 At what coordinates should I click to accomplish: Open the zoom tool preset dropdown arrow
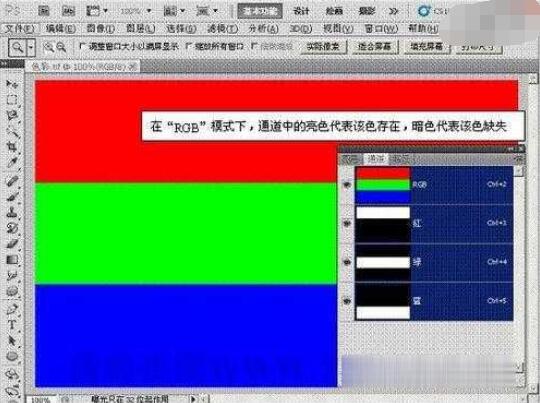click(31, 47)
